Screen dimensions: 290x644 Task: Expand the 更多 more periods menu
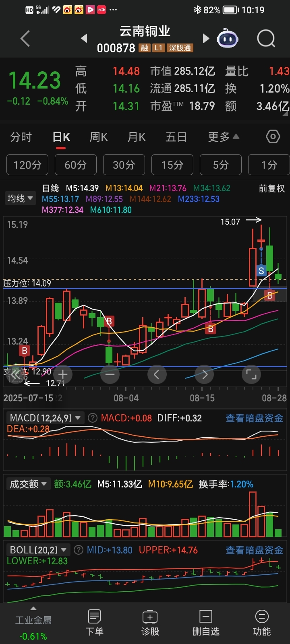(224, 137)
